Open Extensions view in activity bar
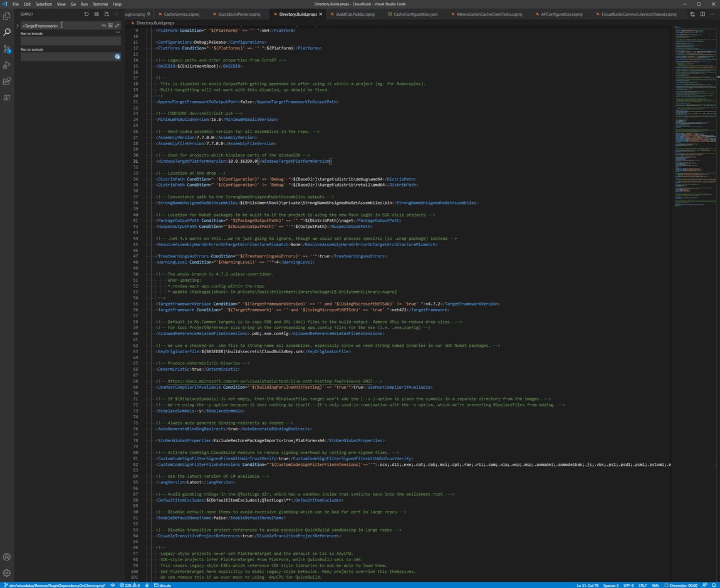 click(7, 81)
